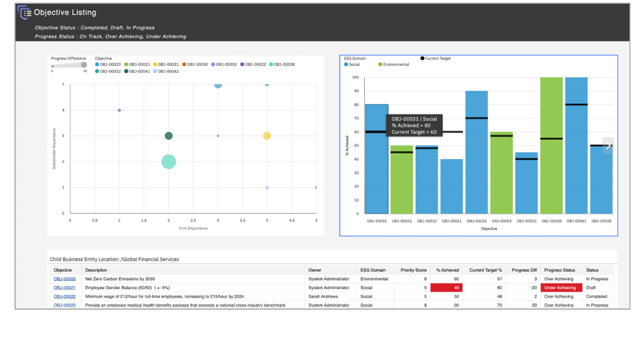Sort by the Priority Score column header
644x362 pixels.
pyautogui.click(x=413, y=270)
